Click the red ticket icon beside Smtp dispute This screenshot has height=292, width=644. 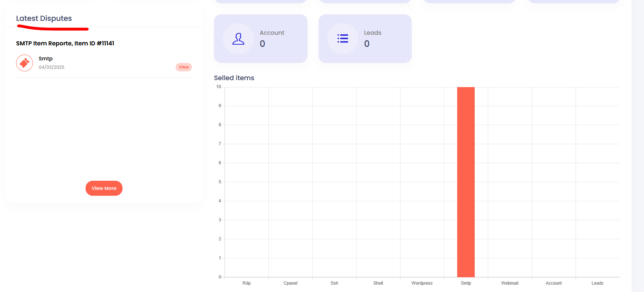coord(25,63)
